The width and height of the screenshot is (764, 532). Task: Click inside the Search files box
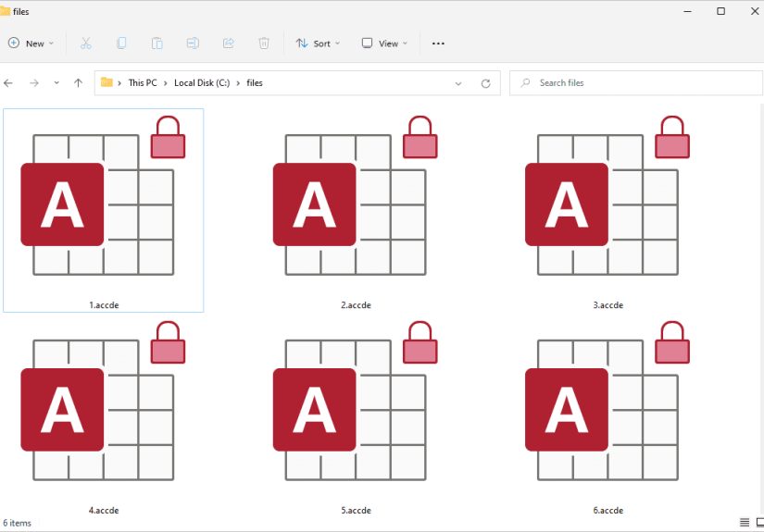[x=639, y=83]
